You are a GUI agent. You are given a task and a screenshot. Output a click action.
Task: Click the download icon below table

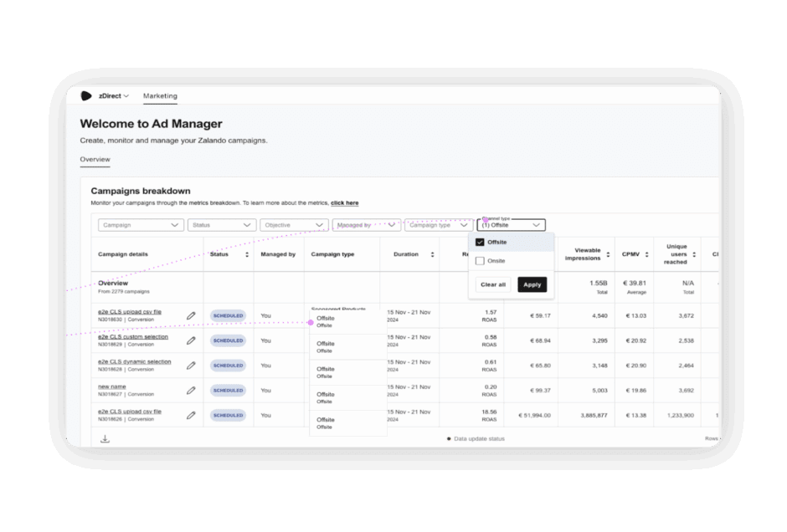105,439
